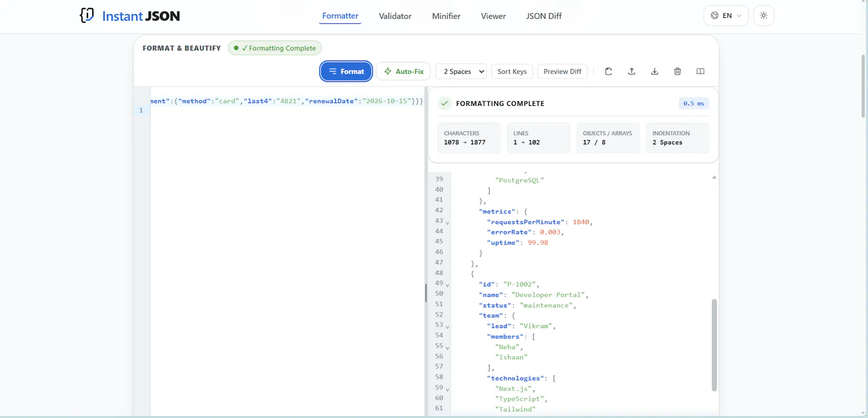Click the Indentation 2 Spaces stat

[677, 138]
